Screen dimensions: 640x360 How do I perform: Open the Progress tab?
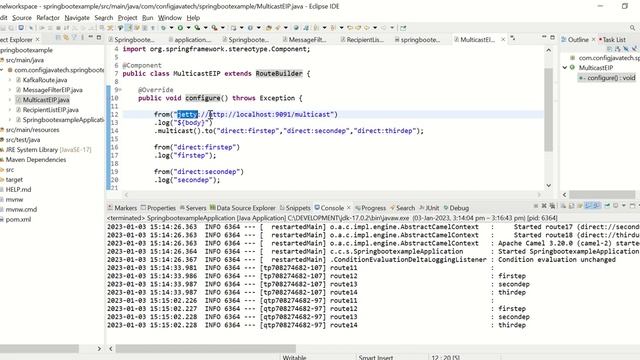click(x=371, y=208)
